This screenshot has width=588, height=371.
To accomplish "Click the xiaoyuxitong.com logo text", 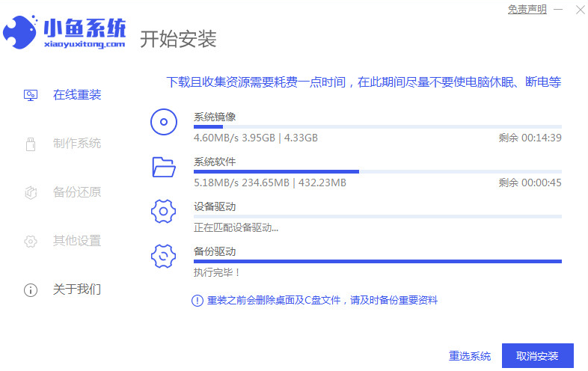I will tap(85, 44).
